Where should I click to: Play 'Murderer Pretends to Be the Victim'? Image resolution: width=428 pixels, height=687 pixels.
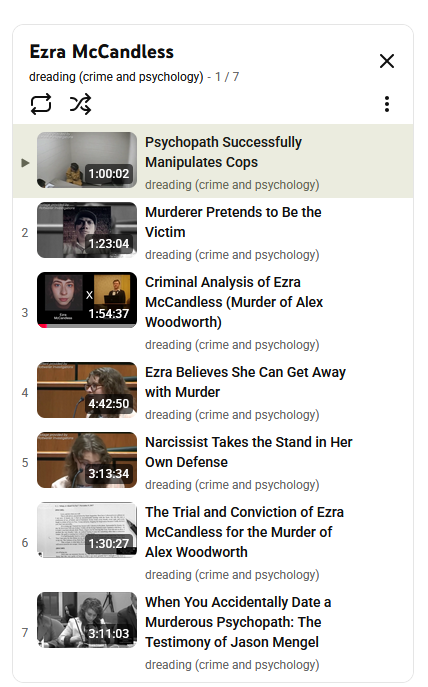(233, 222)
